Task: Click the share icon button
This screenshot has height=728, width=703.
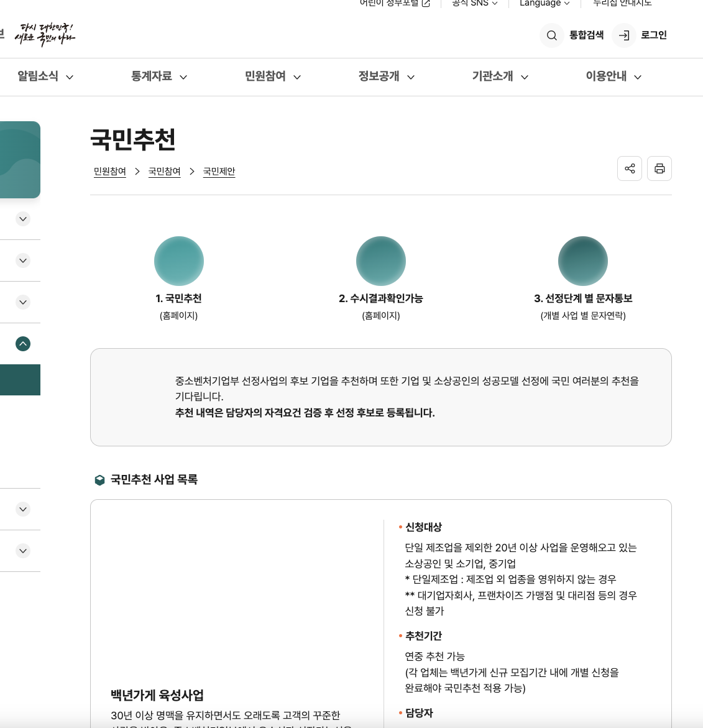Action: pyautogui.click(x=629, y=168)
